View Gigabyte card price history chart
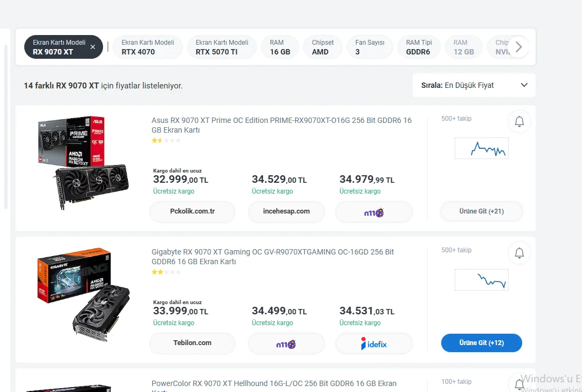 pos(481,280)
